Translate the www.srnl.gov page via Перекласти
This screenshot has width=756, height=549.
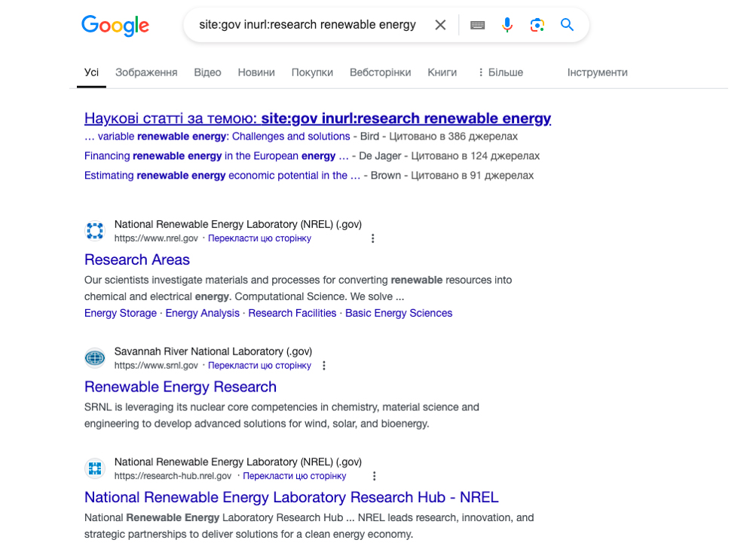coord(259,366)
